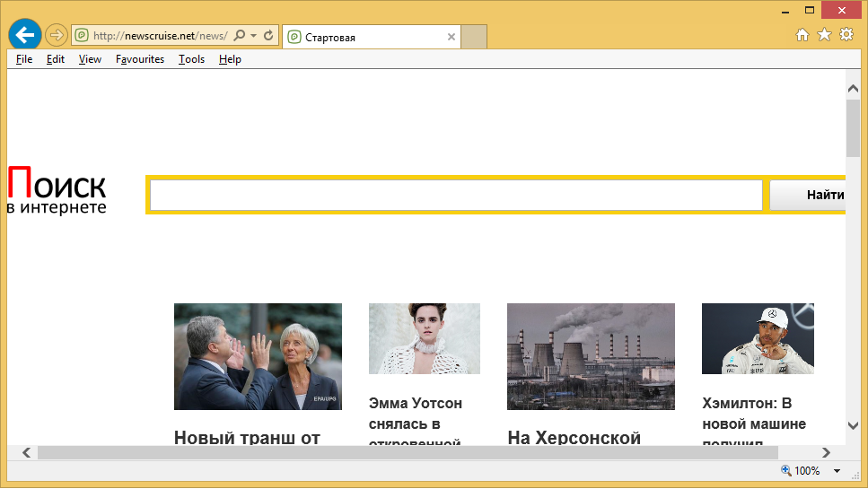This screenshot has width=868, height=489.
Task: Click the factory smokestacks news thumbnail
Action: point(591,356)
